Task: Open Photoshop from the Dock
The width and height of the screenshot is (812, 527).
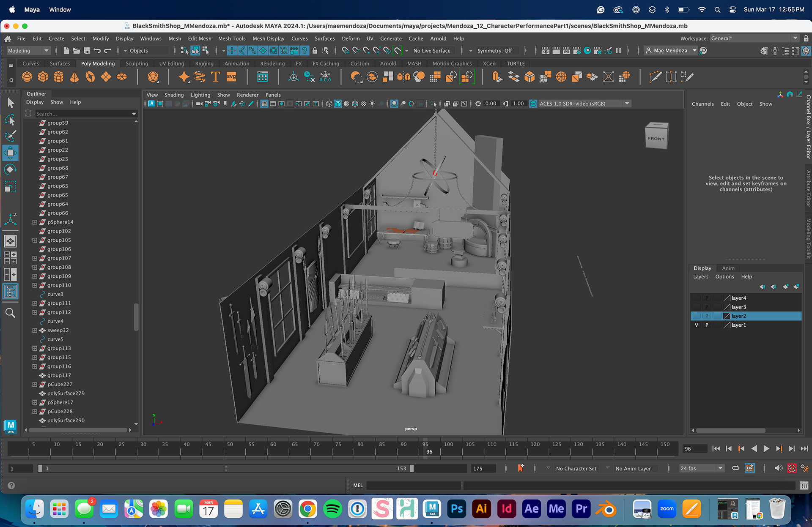Action: (x=457, y=509)
